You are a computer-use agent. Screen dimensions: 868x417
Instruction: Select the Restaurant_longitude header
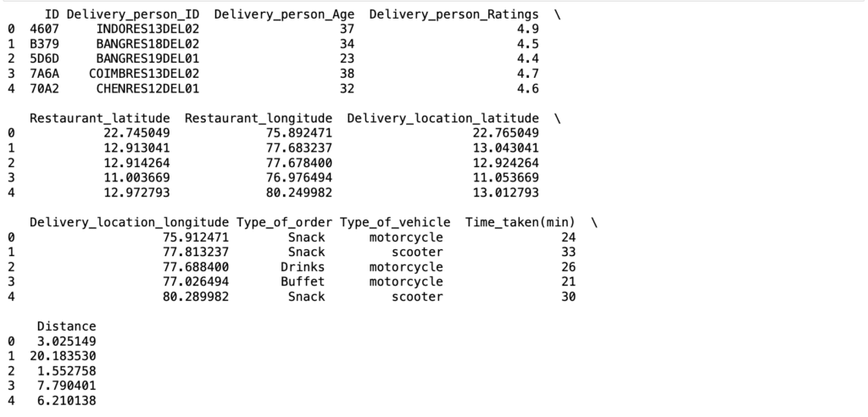coord(259,119)
